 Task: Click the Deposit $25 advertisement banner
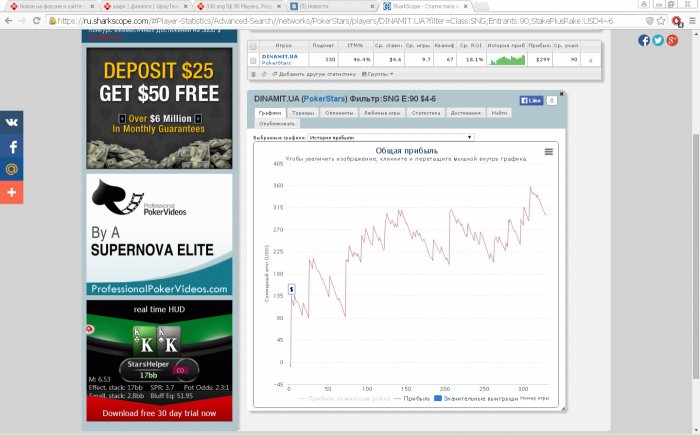coord(159,108)
